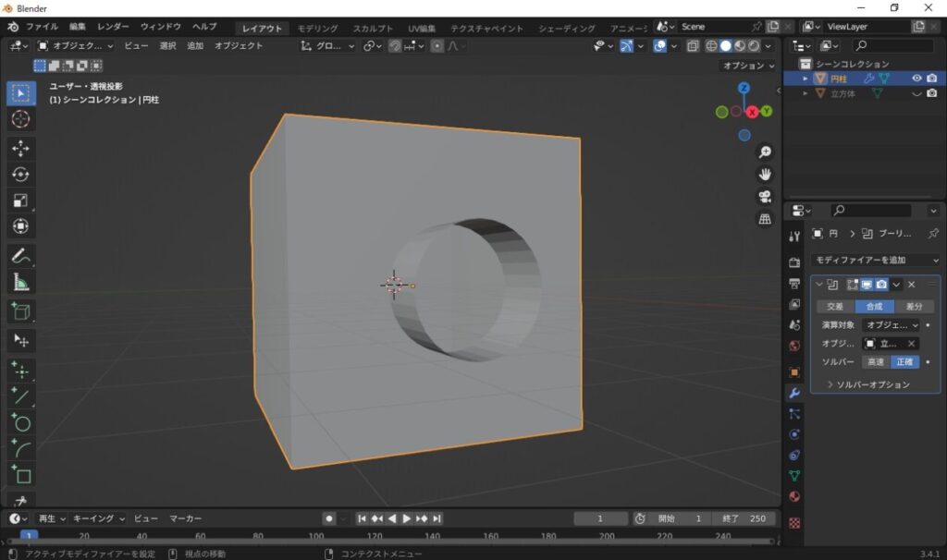The height and width of the screenshot is (560, 947).
Task: Select the 3D Cursor tool
Action: 21,119
